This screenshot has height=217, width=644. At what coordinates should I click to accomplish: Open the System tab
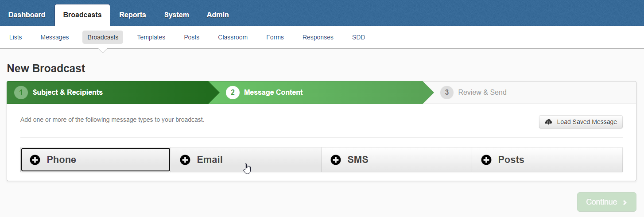pyautogui.click(x=176, y=15)
